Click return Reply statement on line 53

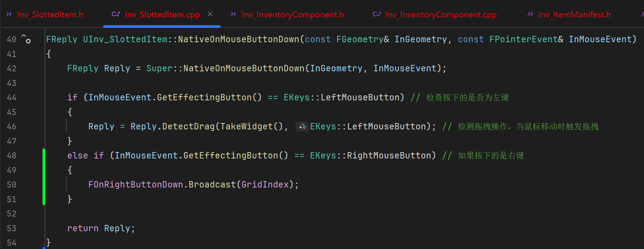pyautogui.click(x=101, y=228)
